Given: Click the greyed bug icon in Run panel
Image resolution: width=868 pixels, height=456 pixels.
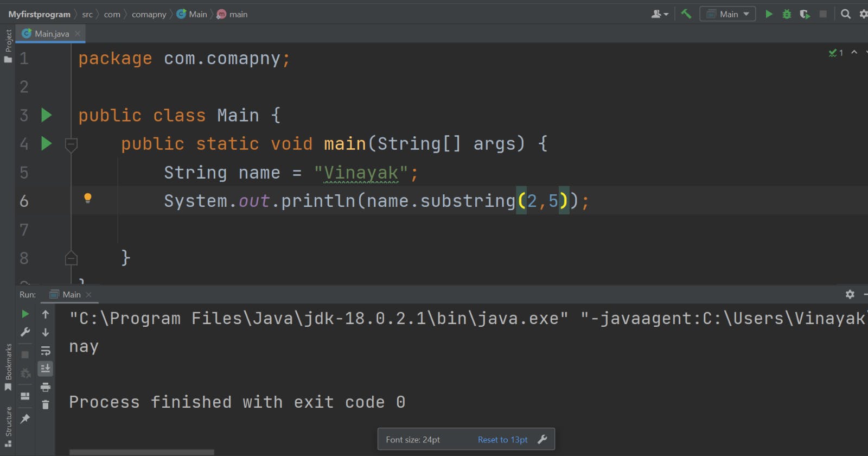Looking at the screenshot, I should pos(25,373).
